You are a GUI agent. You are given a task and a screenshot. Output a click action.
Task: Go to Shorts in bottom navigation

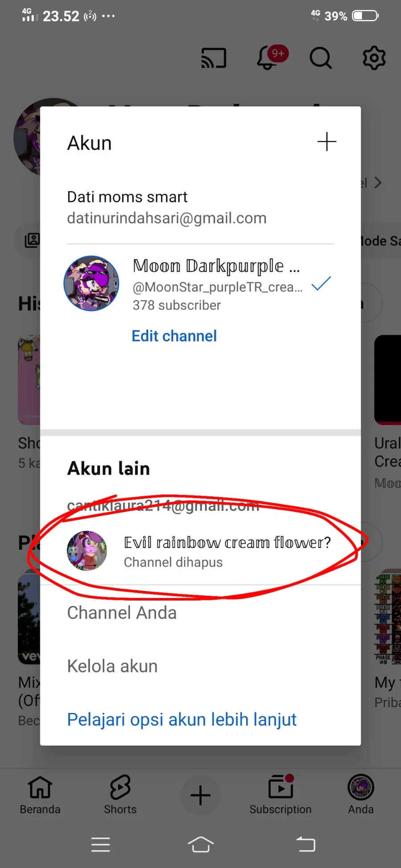[x=120, y=795]
